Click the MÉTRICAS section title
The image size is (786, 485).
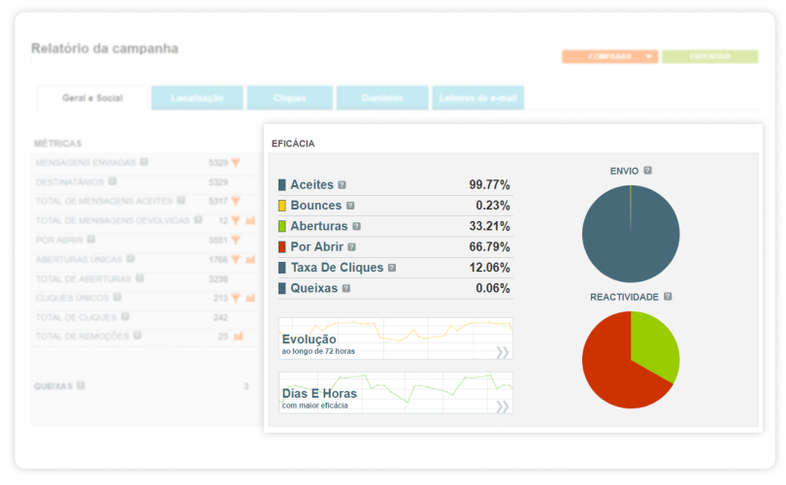pyautogui.click(x=58, y=144)
